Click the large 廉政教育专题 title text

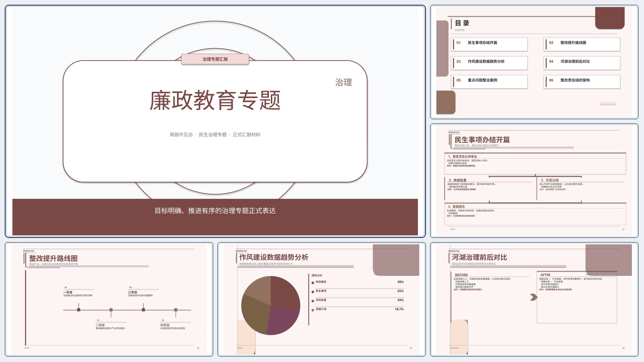point(215,100)
